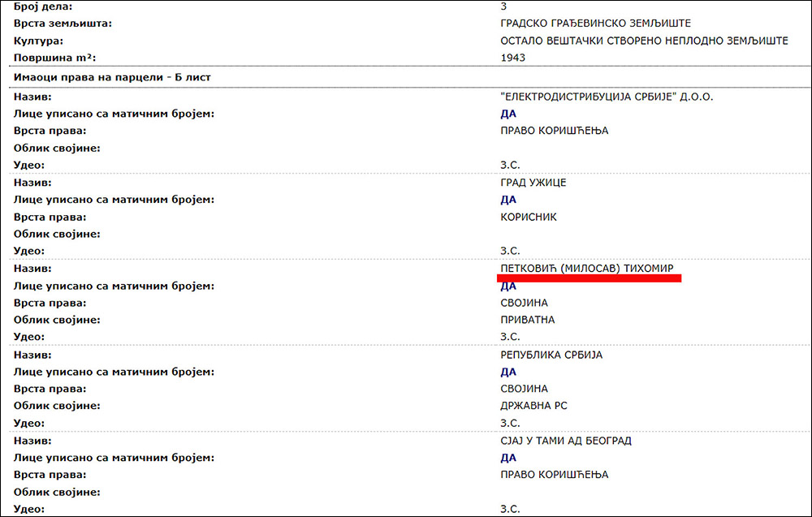Viewport: 812px width, 517px height.
Task: Click the ДА link under РЕПУБЛИКА СРБИЈА
Action: pyautogui.click(x=508, y=372)
